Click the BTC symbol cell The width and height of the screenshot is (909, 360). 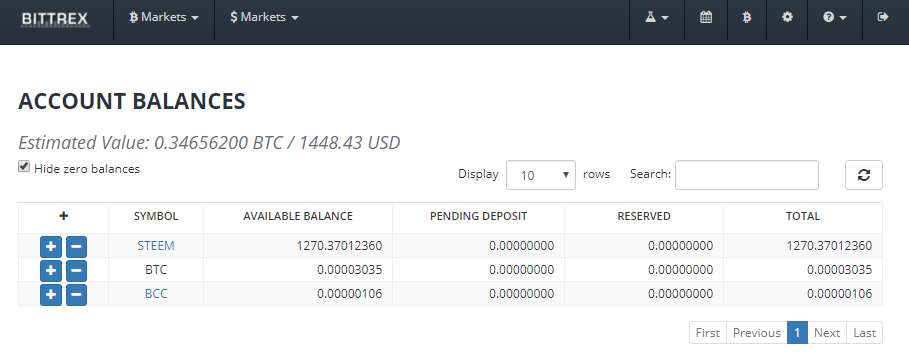156,270
